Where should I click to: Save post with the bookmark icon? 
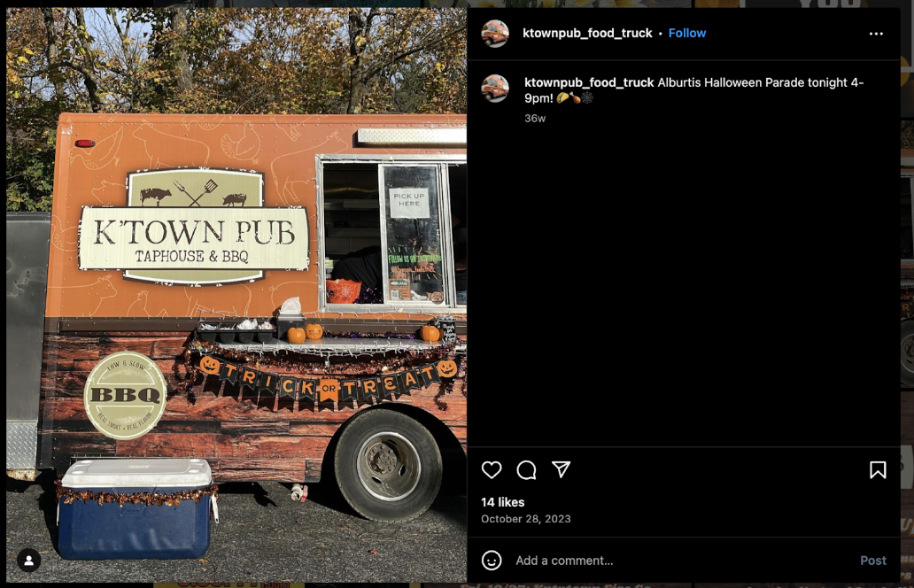click(878, 469)
